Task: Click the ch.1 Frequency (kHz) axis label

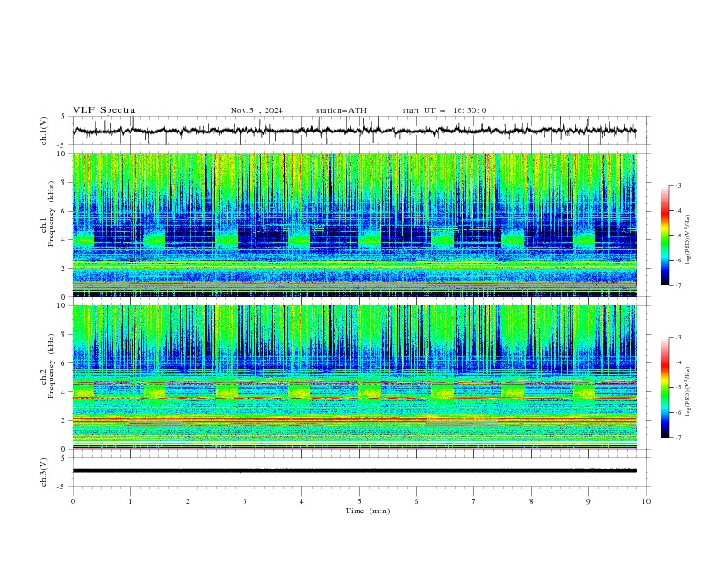Action: tap(48, 212)
